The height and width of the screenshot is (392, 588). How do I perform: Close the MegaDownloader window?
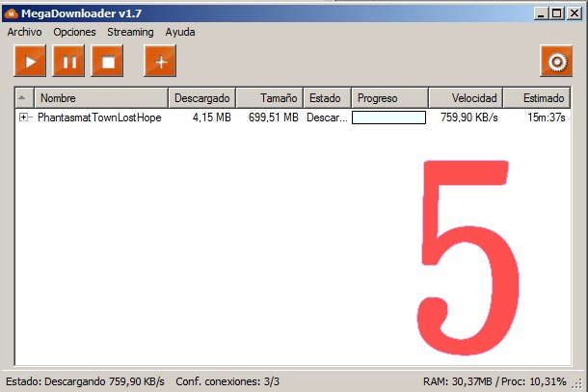pyautogui.click(x=575, y=13)
